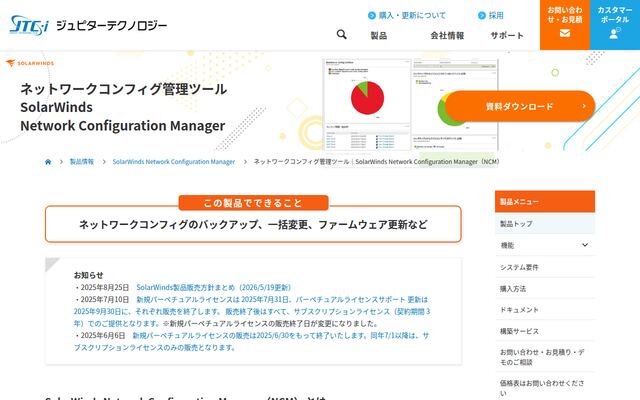Click the 製品メニュー sidebar header
640x400 pixels.
(x=545, y=202)
